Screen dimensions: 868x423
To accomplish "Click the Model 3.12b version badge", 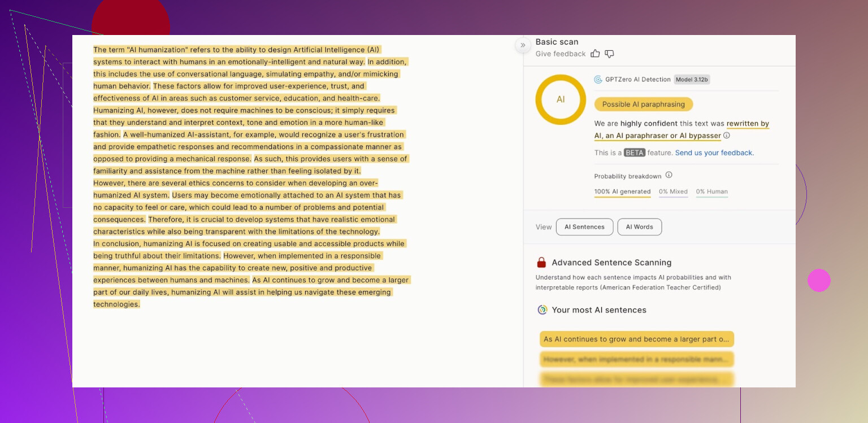I will coord(692,80).
